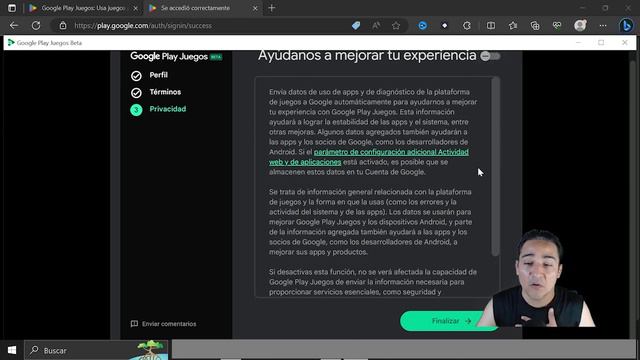Viewport: 640px width, 360px height.
Task: Go back using the browser back arrow
Action: pyautogui.click(x=14, y=26)
